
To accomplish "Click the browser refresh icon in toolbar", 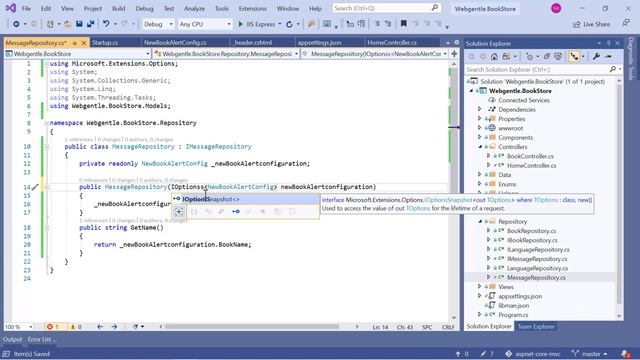I will (289, 24).
